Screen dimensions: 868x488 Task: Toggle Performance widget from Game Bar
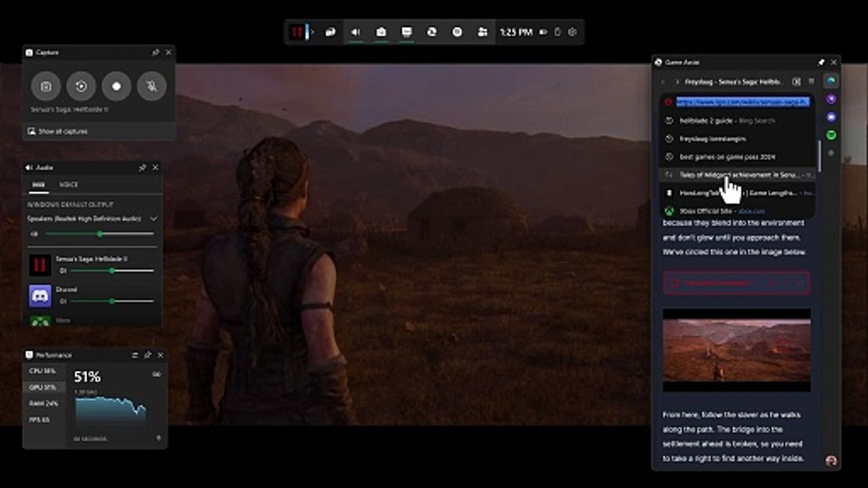407,32
